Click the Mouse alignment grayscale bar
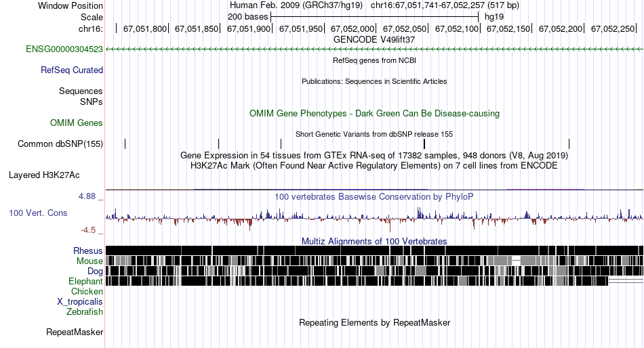This screenshot has width=644, height=348. (x=374, y=261)
